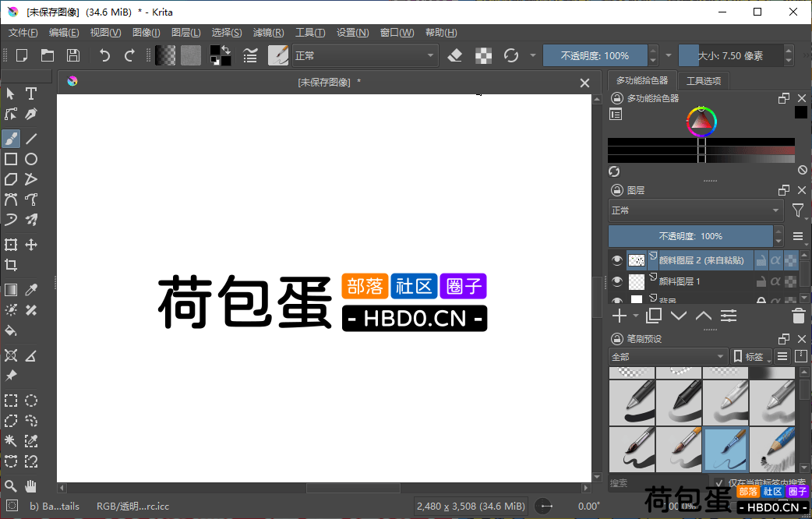This screenshot has width=812, height=519.
Task: Select the Fill bucket tool
Action: pos(11,330)
